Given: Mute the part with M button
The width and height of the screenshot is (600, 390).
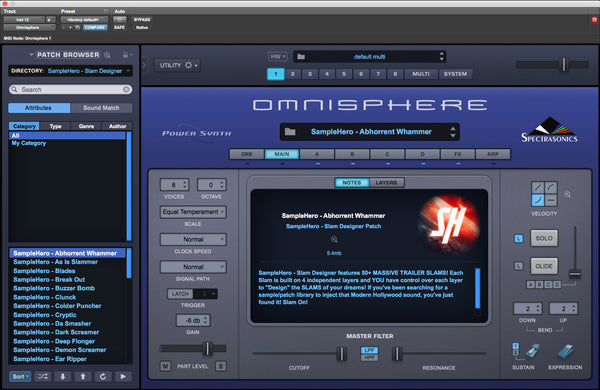Looking at the screenshot, I should pyautogui.click(x=165, y=366).
